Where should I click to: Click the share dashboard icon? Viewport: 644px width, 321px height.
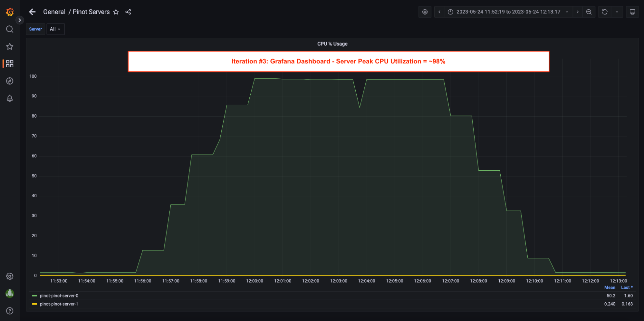128,12
